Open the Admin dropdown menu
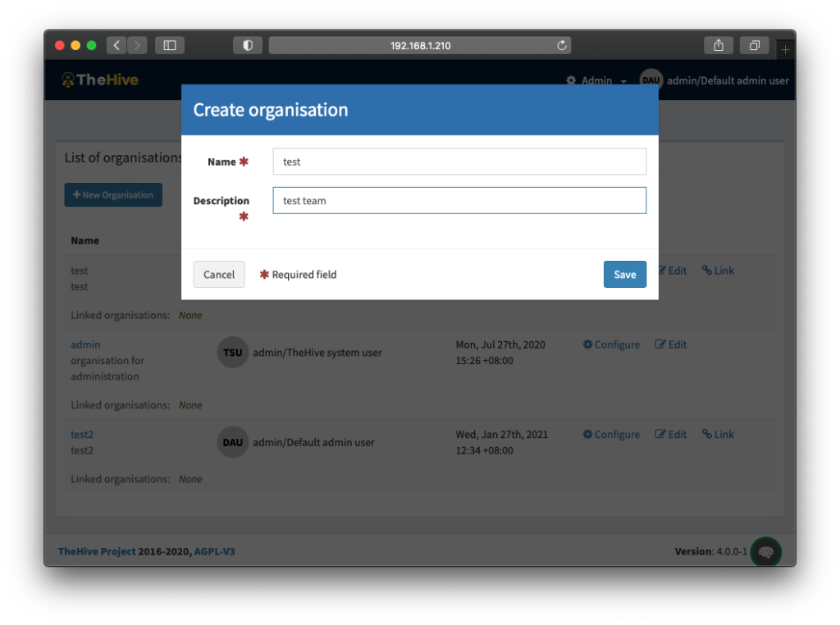 tap(596, 80)
